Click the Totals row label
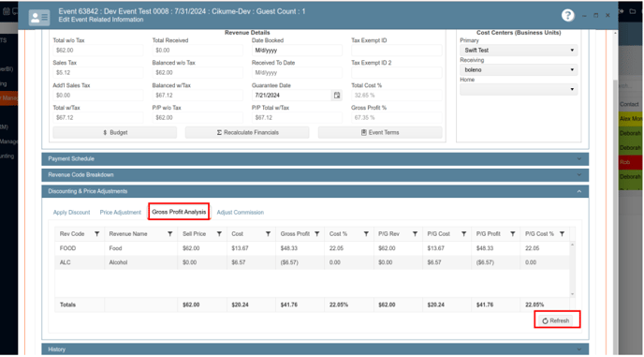Image resolution: width=644 pixels, height=357 pixels. (x=67, y=305)
